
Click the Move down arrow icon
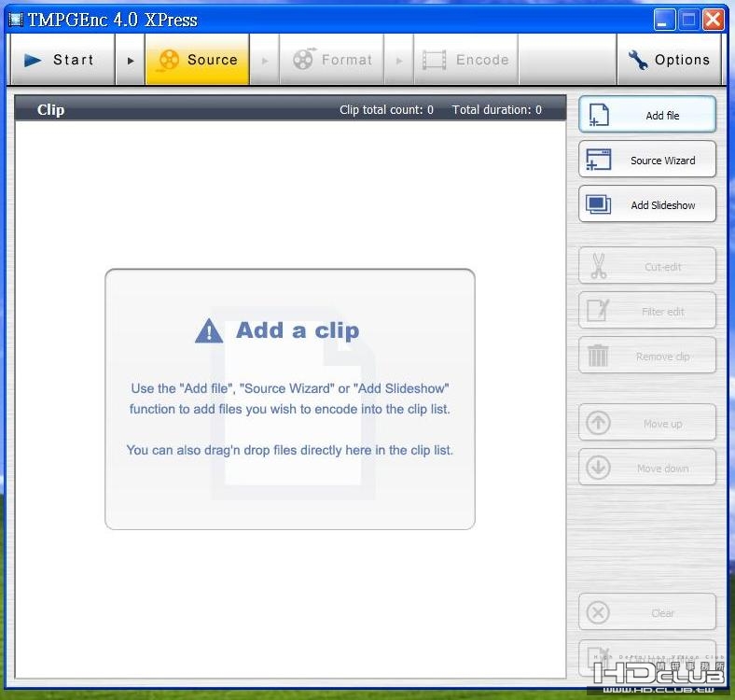pyautogui.click(x=598, y=468)
